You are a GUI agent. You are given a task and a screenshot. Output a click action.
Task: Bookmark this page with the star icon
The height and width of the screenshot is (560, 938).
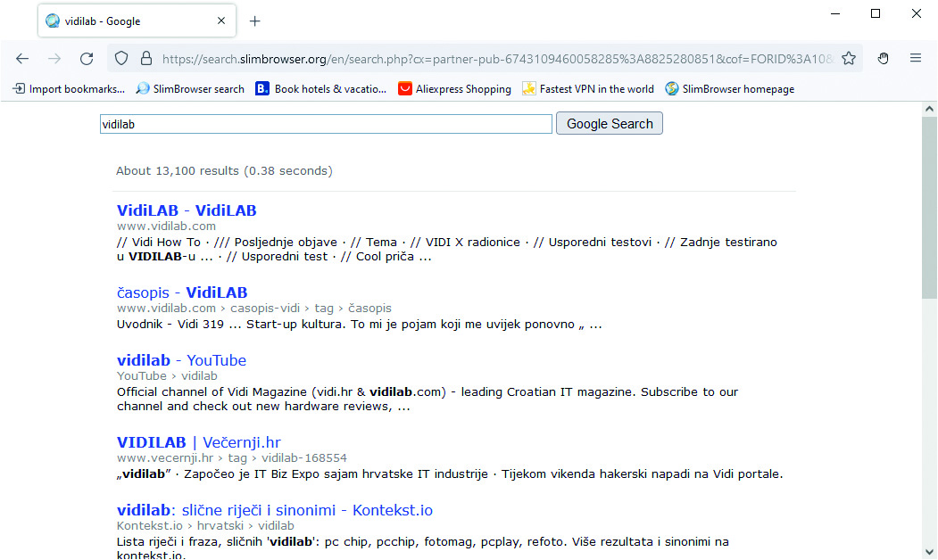click(849, 59)
